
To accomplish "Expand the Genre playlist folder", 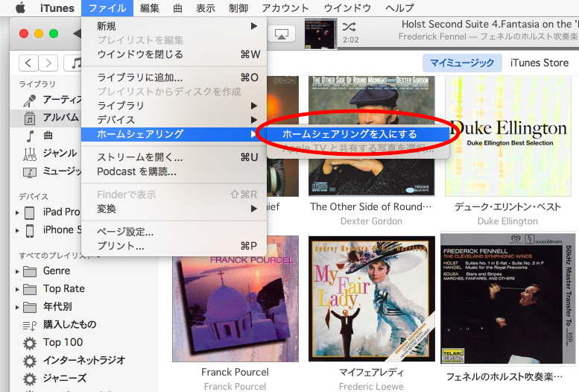I will point(17,271).
